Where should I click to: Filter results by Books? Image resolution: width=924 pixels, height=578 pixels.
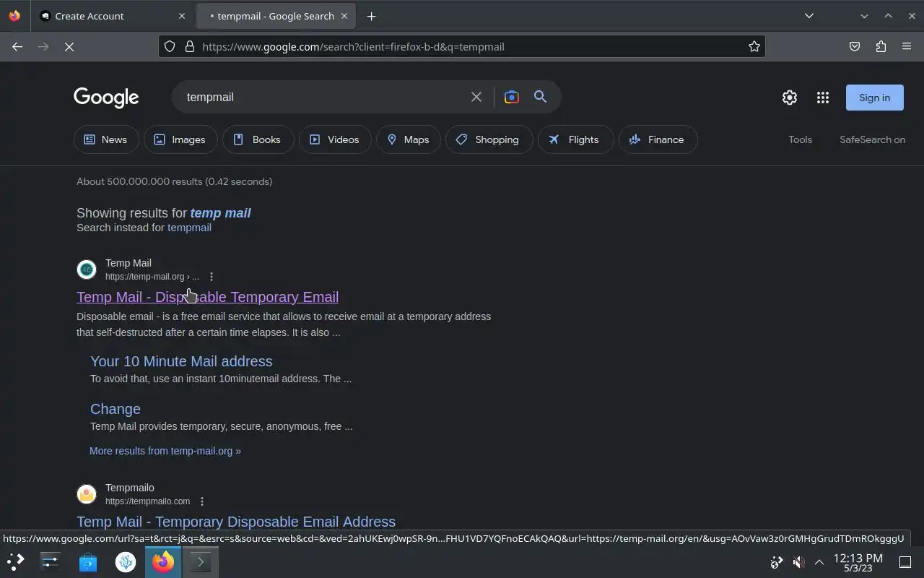pos(258,139)
